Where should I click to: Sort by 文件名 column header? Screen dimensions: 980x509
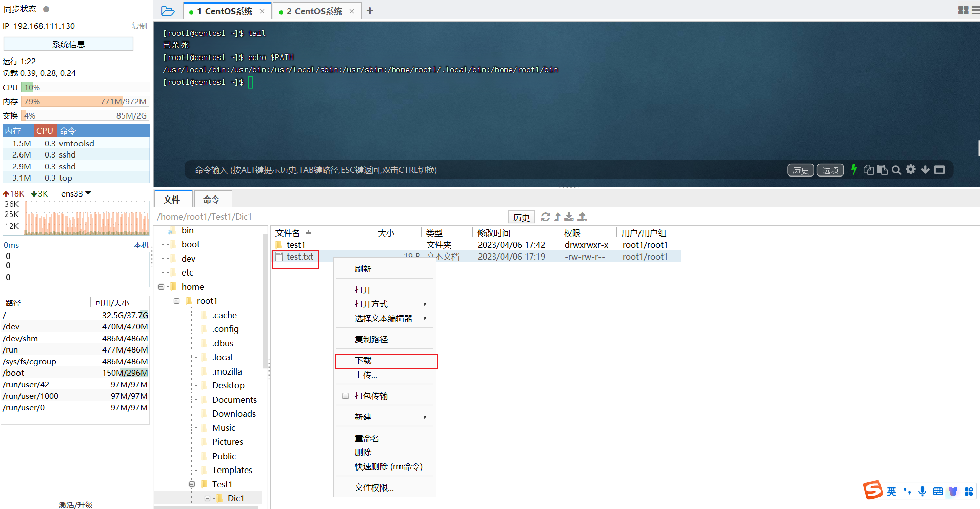pos(287,233)
